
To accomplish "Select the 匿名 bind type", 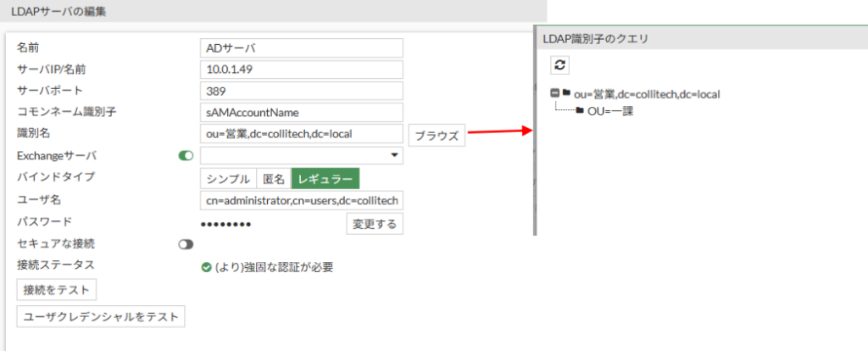I will [x=273, y=179].
